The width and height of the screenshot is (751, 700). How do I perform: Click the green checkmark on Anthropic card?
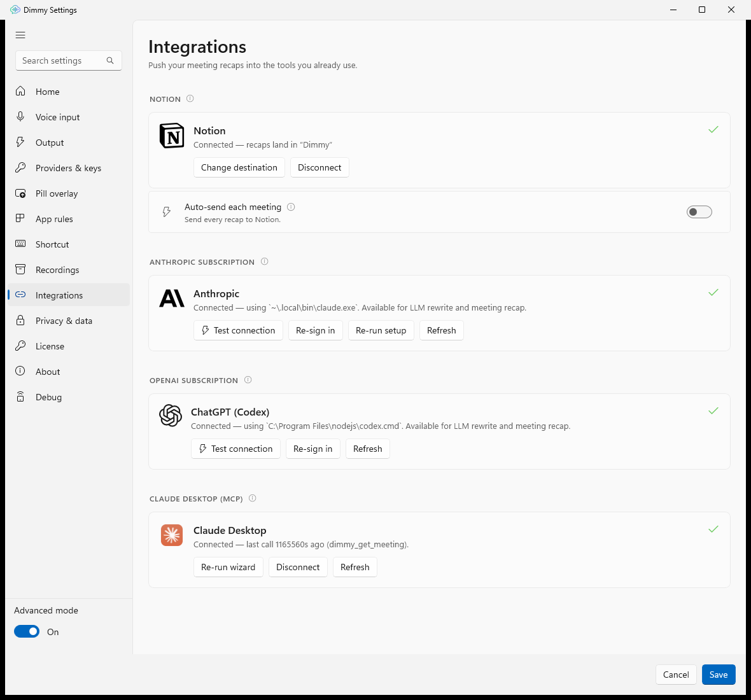(713, 292)
